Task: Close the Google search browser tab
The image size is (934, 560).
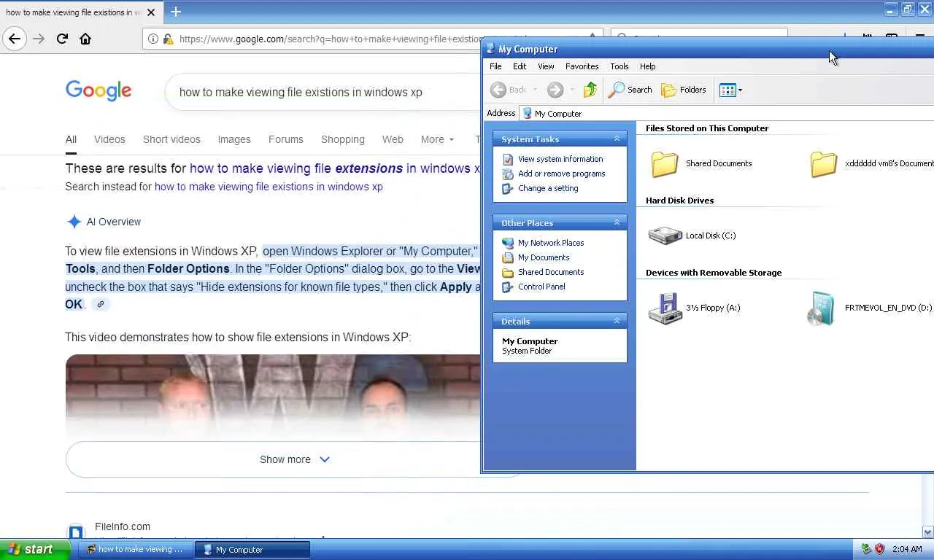Action: (151, 12)
